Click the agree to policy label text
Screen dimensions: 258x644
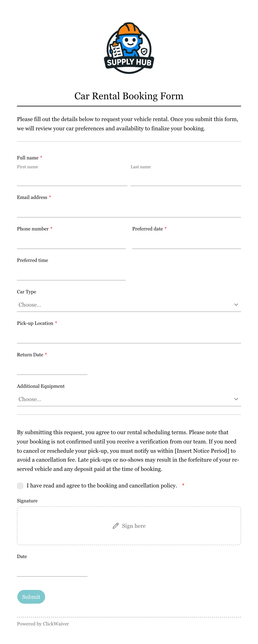click(x=102, y=485)
